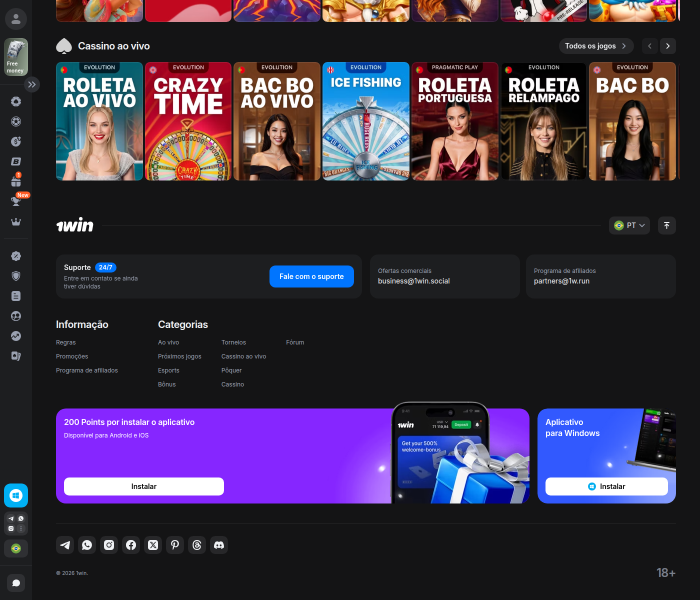Open the PT language dropdown
700x600 pixels.
629,225
